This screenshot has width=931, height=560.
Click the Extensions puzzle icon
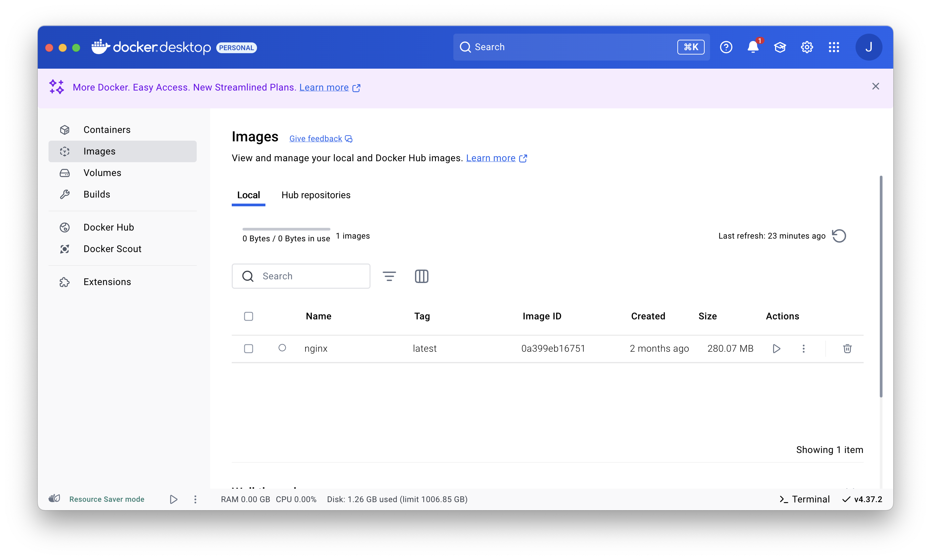click(x=65, y=282)
